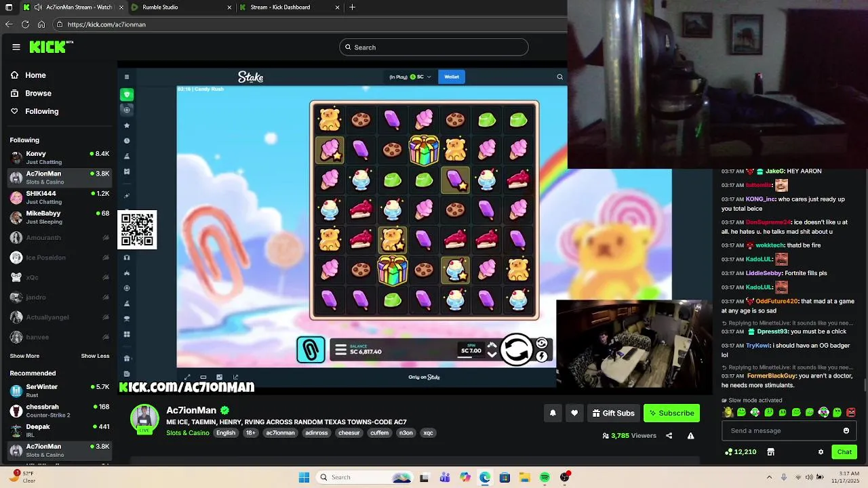Open SerWinter recommended channel
The width and height of the screenshot is (868, 488).
coord(60,390)
